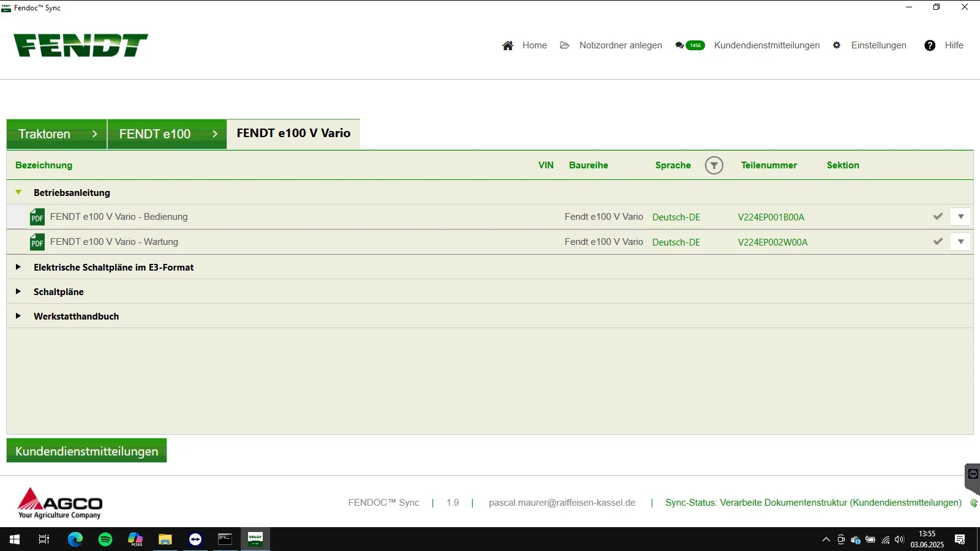Click the gear icon beside Einstellungen
Viewport: 980px width, 551px height.
coord(837,45)
